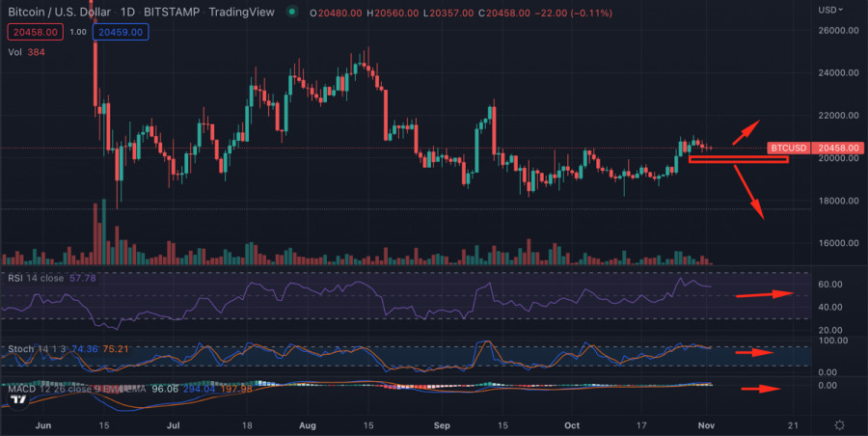
Task: Click the red arrow in Stoch pane
Action: [754, 352]
